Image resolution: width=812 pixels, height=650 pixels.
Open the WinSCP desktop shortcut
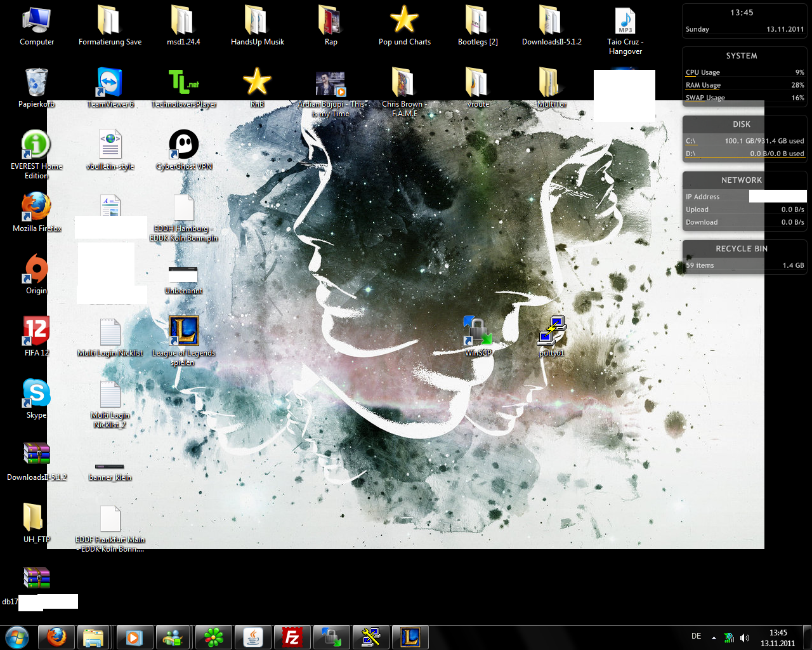(x=478, y=331)
